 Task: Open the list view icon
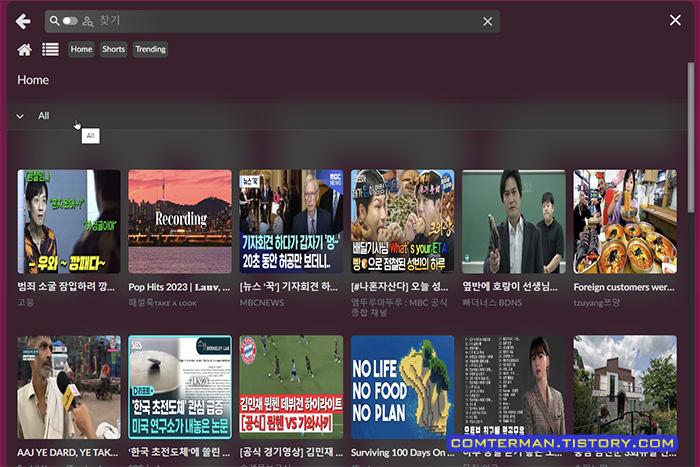[x=50, y=49]
